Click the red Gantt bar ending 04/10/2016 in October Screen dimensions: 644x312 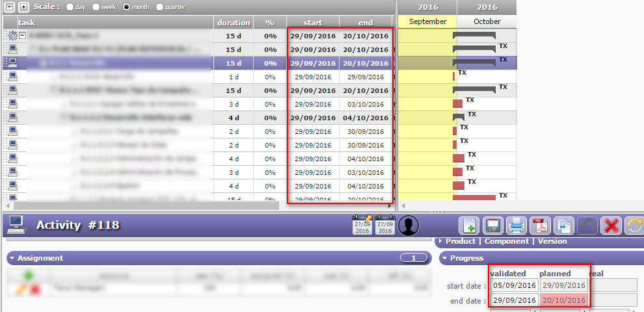459,158
